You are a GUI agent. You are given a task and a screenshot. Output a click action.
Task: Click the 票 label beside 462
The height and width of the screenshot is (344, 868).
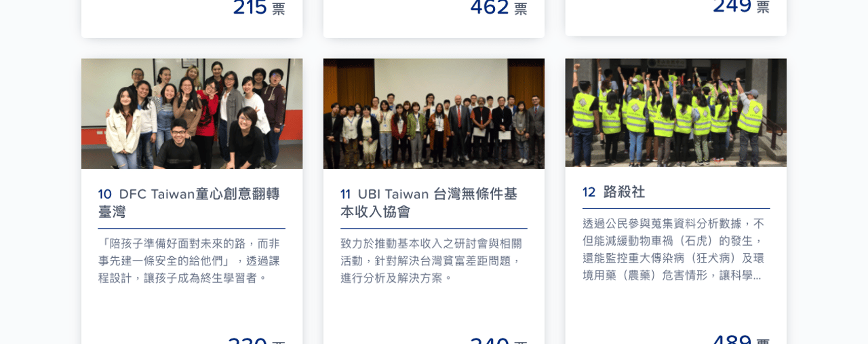click(521, 9)
